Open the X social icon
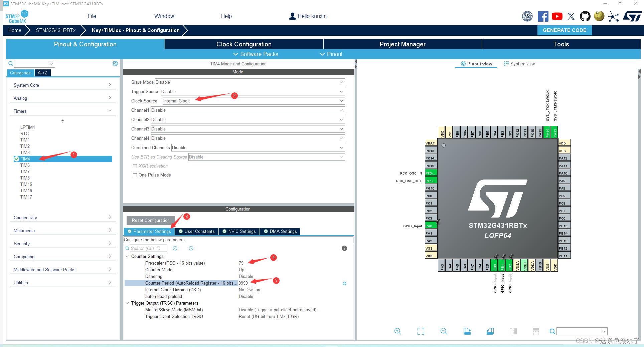644x347 pixels. (x=571, y=16)
